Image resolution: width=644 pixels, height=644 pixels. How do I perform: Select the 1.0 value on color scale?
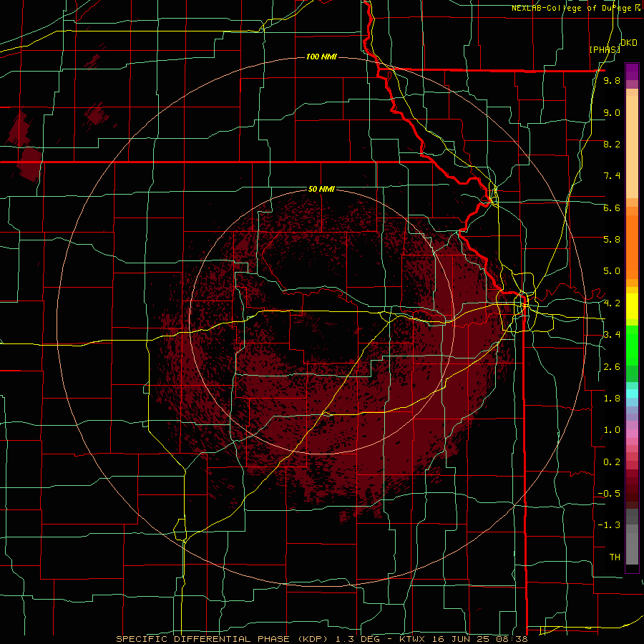(612, 430)
